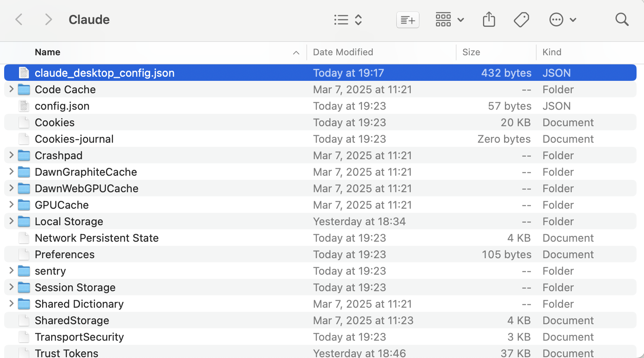Click the DawnWebGPUCache folder icon

pyautogui.click(x=24, y=188)
